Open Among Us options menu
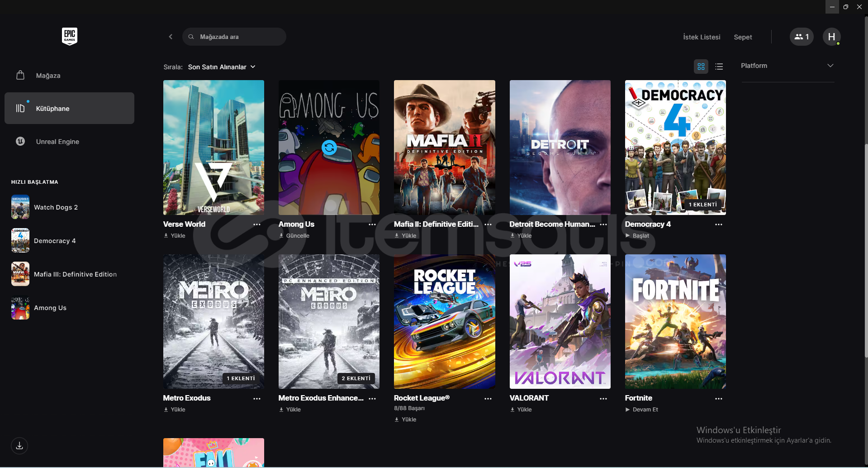 click(372, 224)
